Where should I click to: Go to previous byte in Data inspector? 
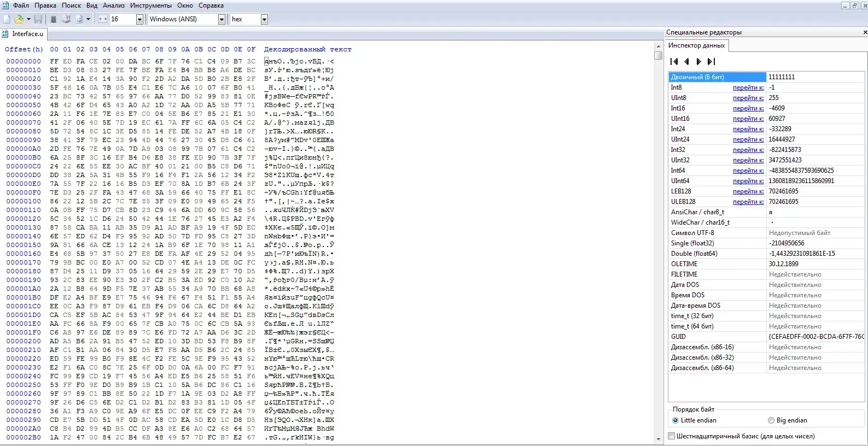[686, 61]
